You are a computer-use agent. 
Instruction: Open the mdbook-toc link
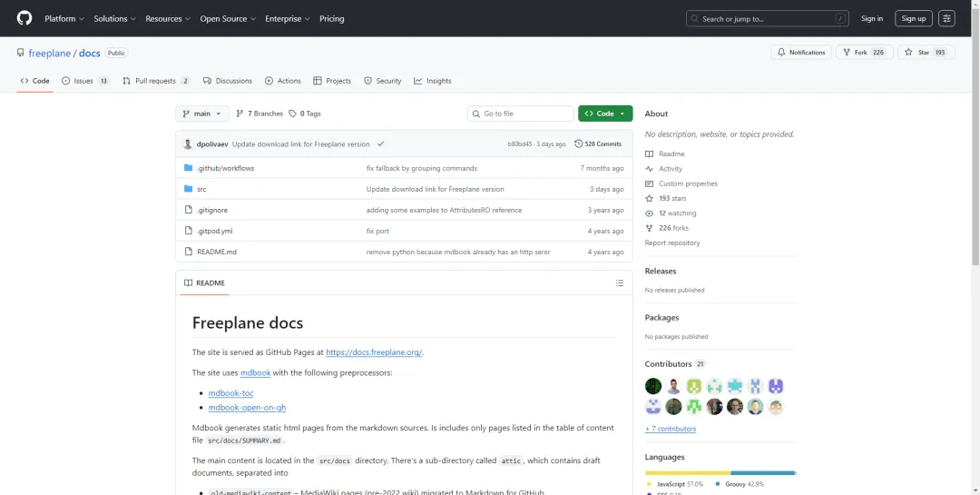click(x=230, y=393)
